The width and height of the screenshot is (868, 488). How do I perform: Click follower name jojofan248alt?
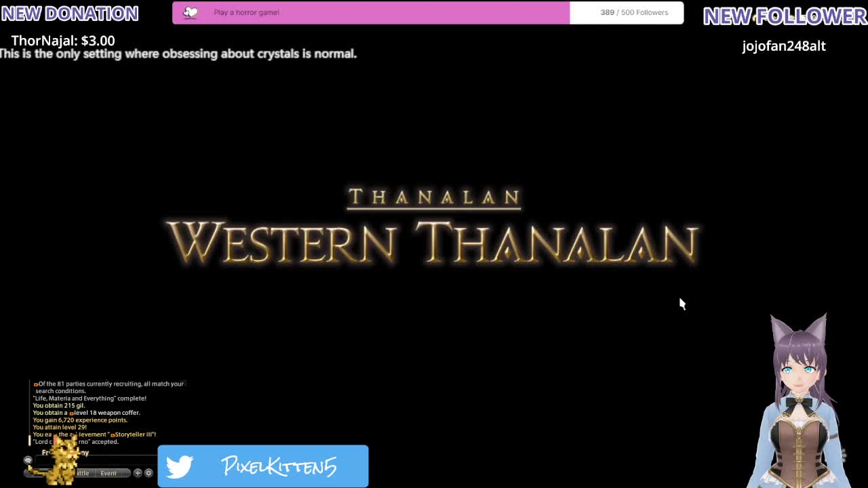tap(784, 46)
